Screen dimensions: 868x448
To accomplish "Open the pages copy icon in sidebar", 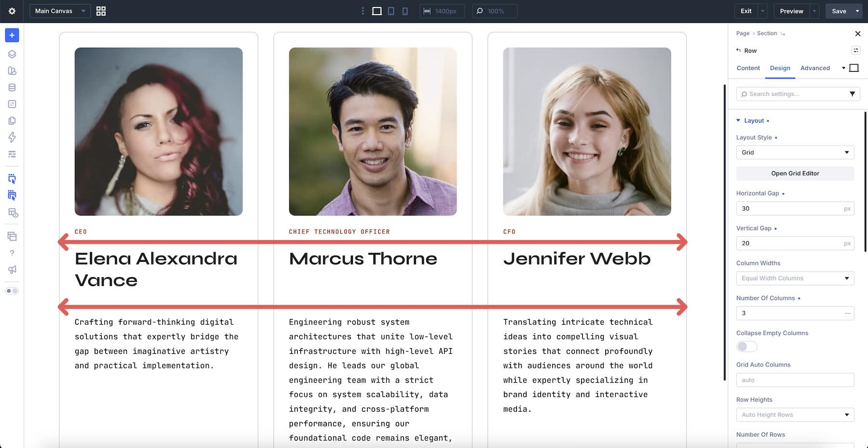I will point(12,121).
